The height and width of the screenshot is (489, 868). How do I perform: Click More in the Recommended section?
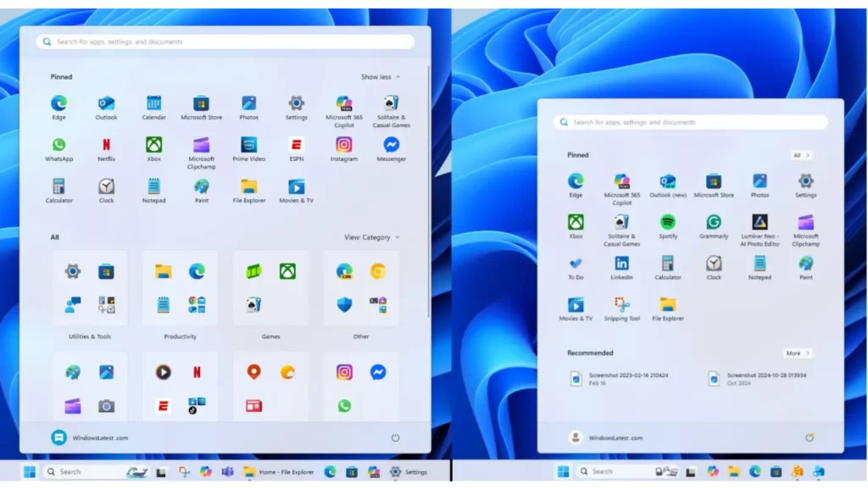coord(797,353)
